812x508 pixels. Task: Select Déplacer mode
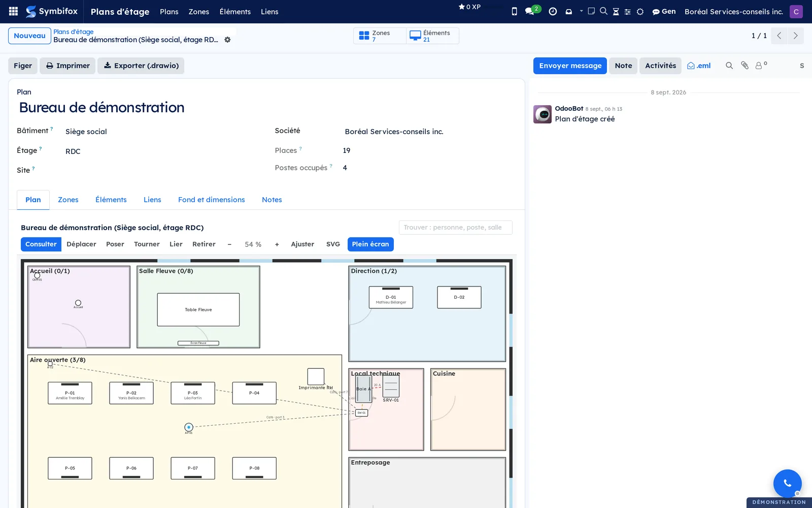(x=81, y=244)
